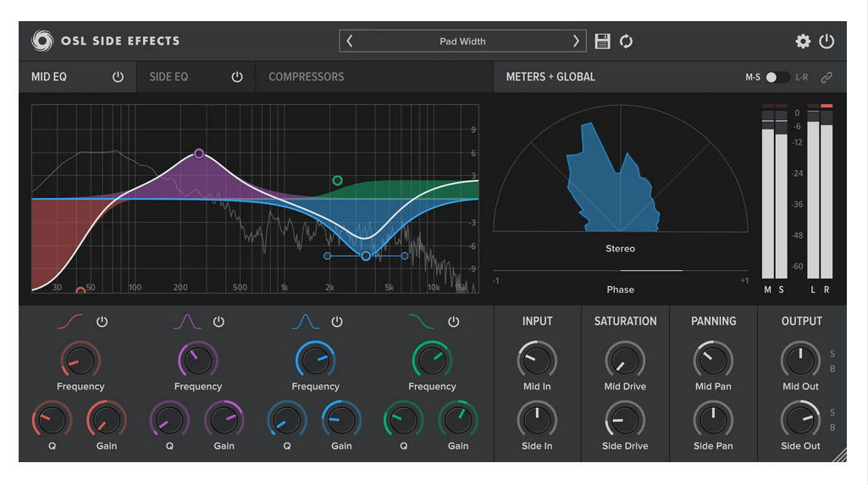
Task: Open the settings gear
Action: [x=803, y=41]
